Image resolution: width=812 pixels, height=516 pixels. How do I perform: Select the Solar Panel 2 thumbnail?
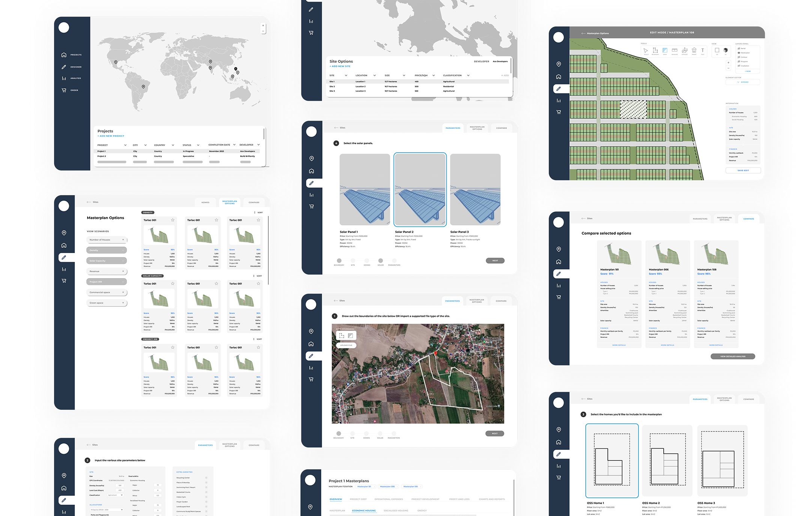click(420, 190)
